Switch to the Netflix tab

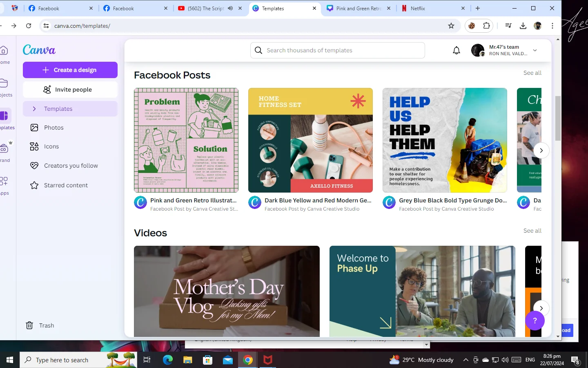433,8
